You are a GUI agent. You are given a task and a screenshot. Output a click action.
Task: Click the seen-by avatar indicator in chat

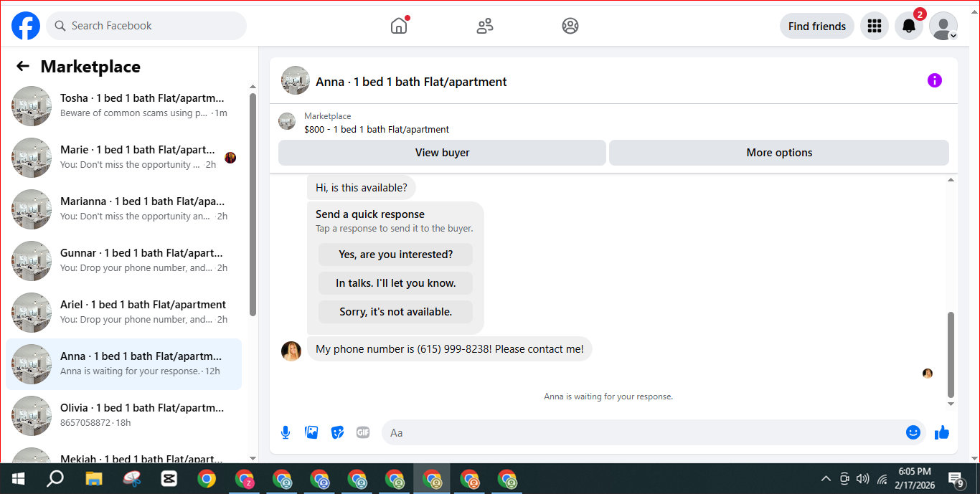pos(928,374)
